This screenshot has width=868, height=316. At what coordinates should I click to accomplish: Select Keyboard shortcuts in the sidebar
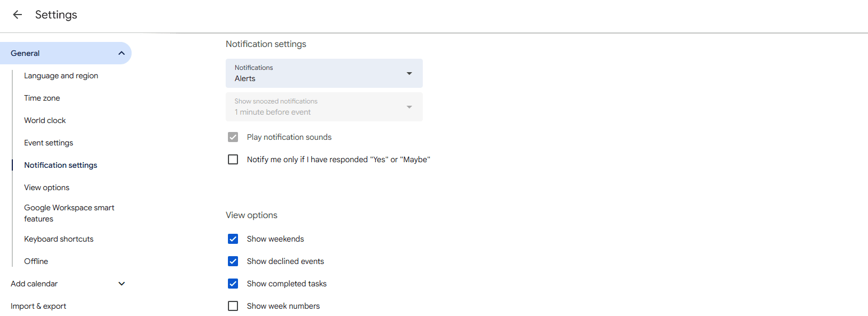[x=59, y=239]
